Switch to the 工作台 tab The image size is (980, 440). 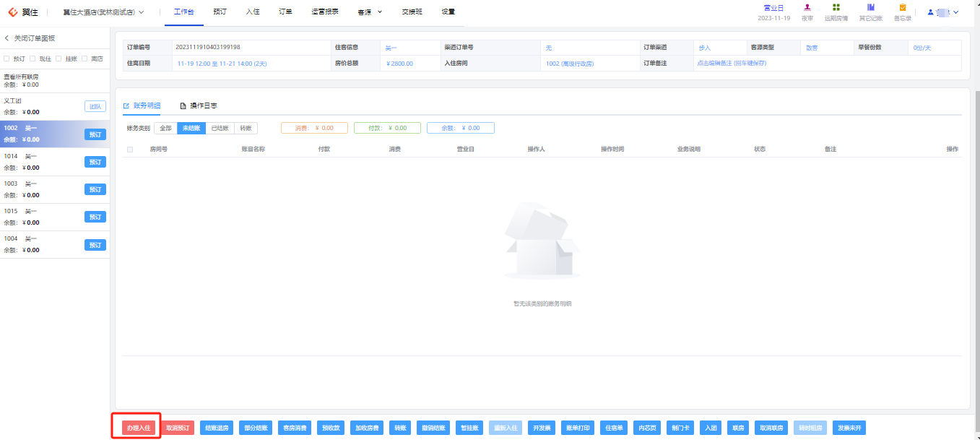pyautogui.click(x=184, y=12)
